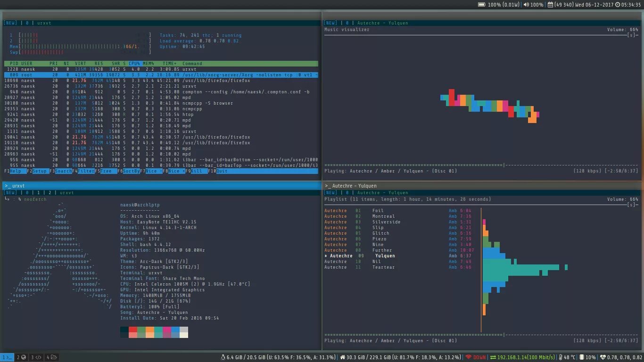Click terminal icon in Autechre - Yulquen title
Image resolution: width=644 pixels, height=362 pixels.
(x=328, y=186)
